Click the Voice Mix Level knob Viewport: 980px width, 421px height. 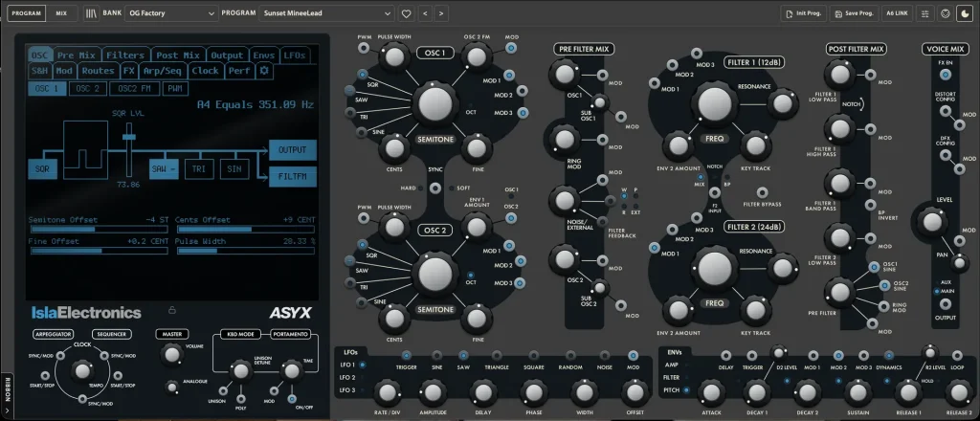coord(931,222)
